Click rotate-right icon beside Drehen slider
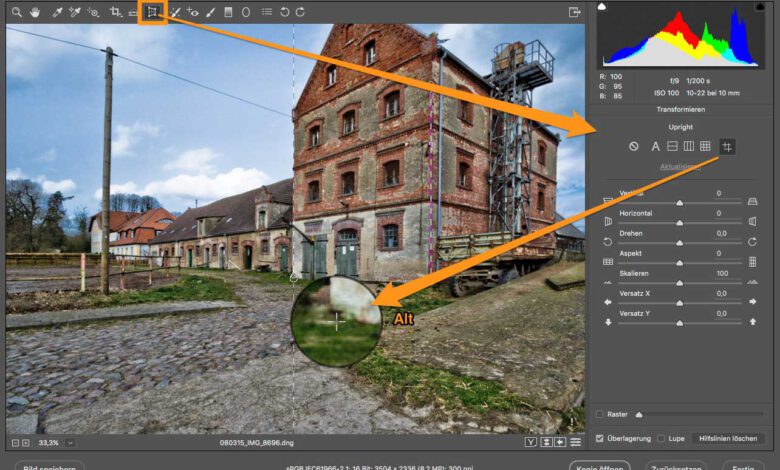The height and width of the screenshot is (470, 780). pyautogui.click(x=752, y=242)
